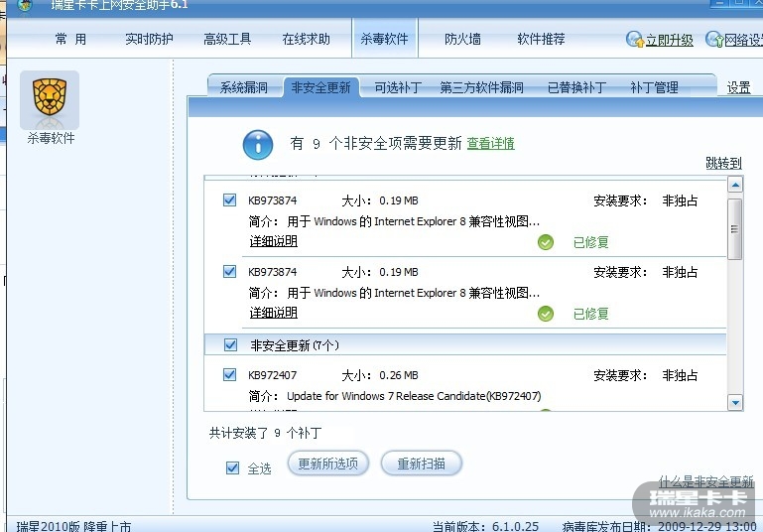Click the blue info icon
This screenshot has height=532, width=763.
pos(258,145)
